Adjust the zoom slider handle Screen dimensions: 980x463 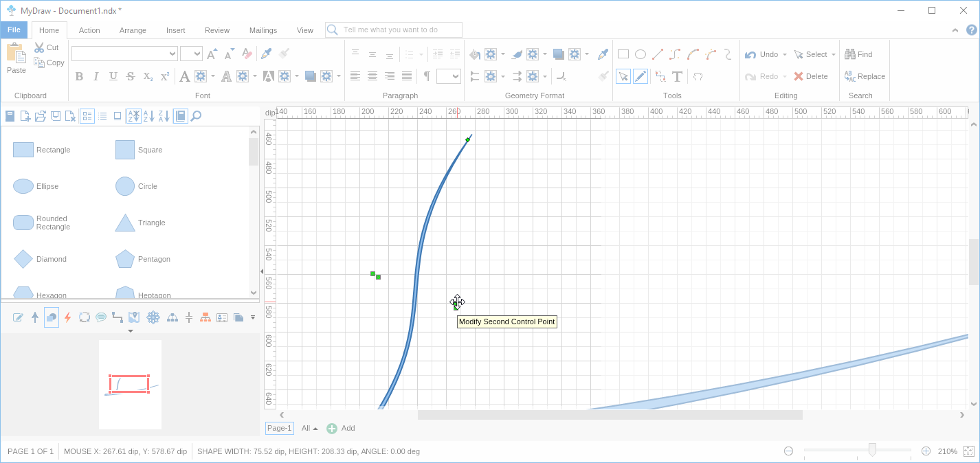tap(872, 451)
